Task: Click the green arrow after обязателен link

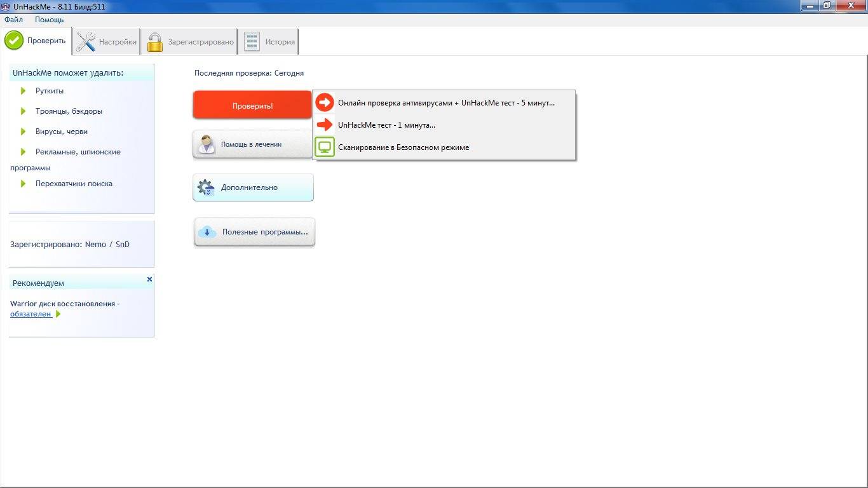Action: coord(58,314)
